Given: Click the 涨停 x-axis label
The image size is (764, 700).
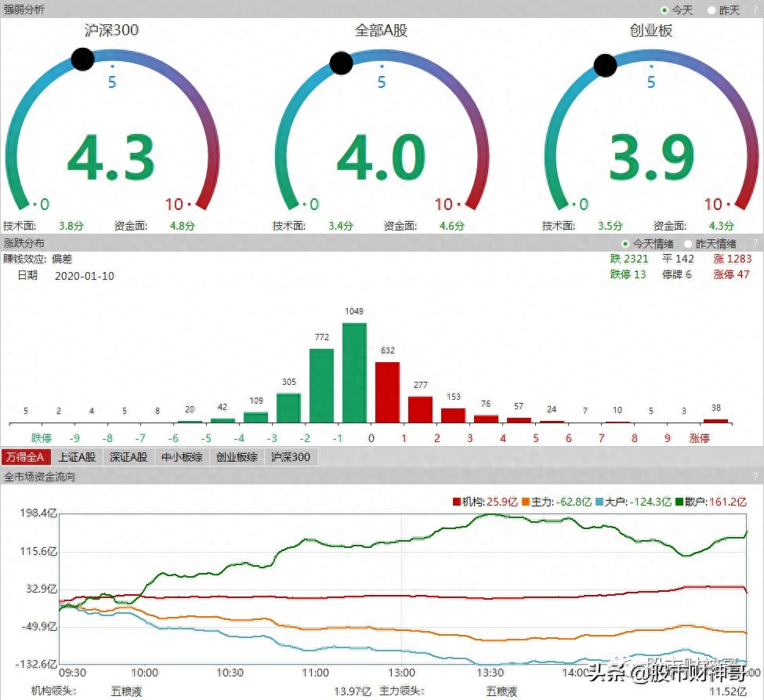Looking at the screenshot, I should tap(700, 437).
